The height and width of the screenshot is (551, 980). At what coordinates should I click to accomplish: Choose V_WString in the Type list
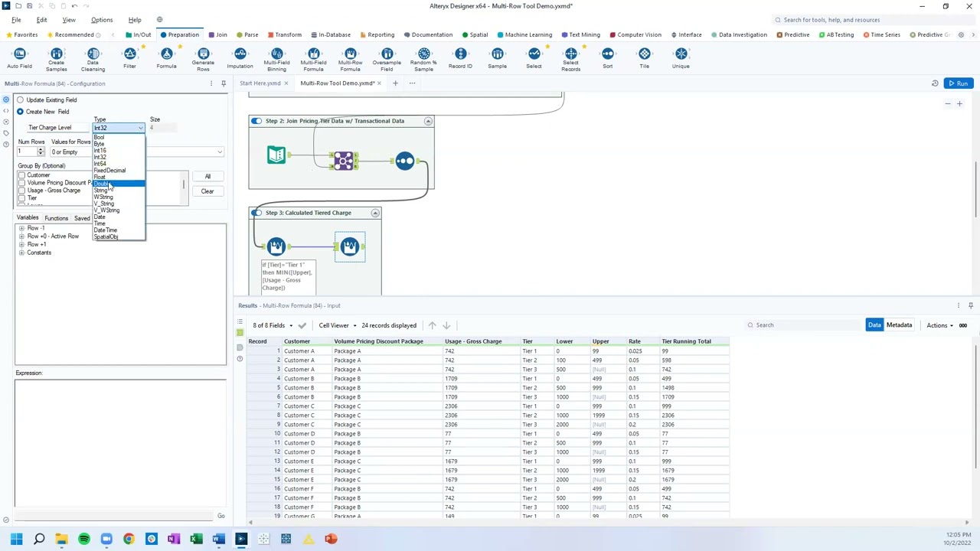tap(119, 210)
